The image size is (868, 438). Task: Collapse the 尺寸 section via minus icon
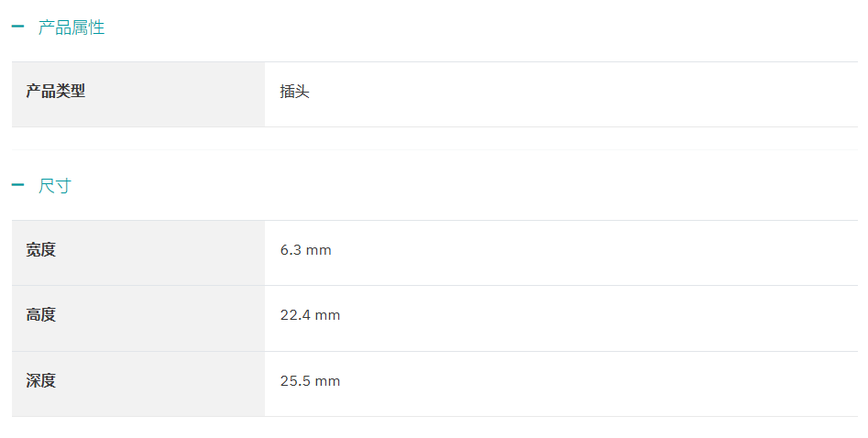point(17,185)
